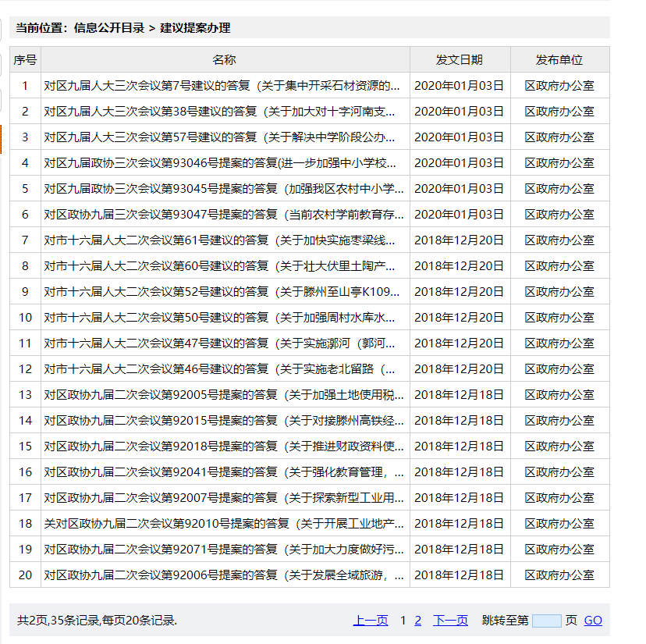This screenshot has width=646, height=644.
Task: Open row 5 title 第93045号提案的答复
Action: click(x=224, y=189)
